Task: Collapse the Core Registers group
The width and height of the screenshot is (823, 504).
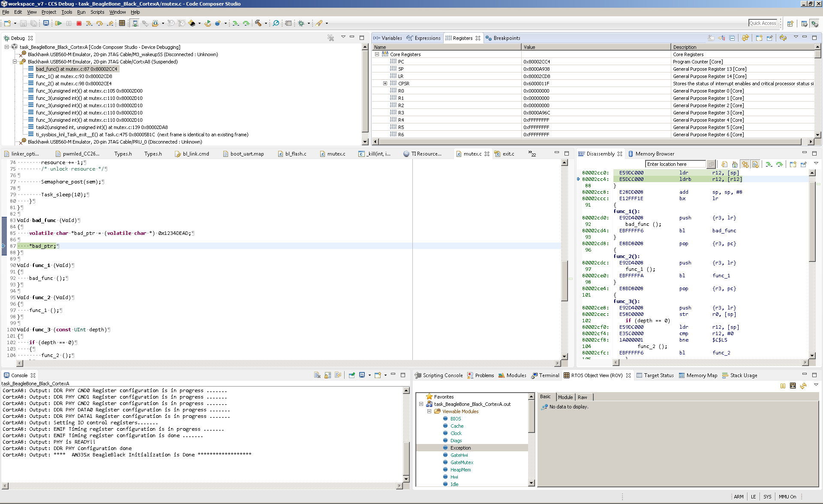Action: click(x=377, y=54)
